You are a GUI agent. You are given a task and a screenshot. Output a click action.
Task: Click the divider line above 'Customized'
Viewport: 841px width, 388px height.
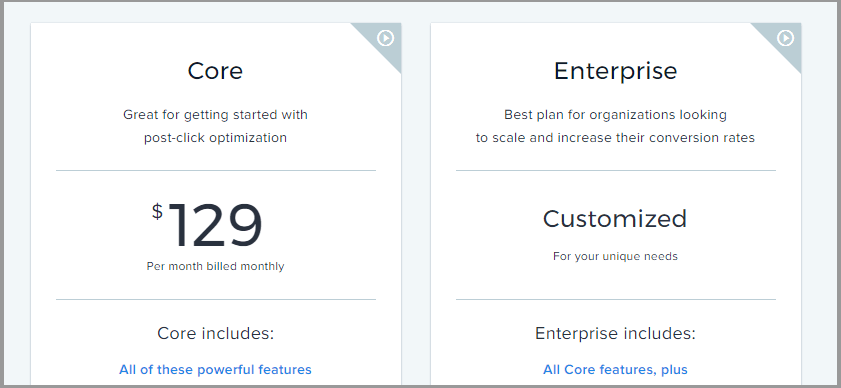click(616, 171)
